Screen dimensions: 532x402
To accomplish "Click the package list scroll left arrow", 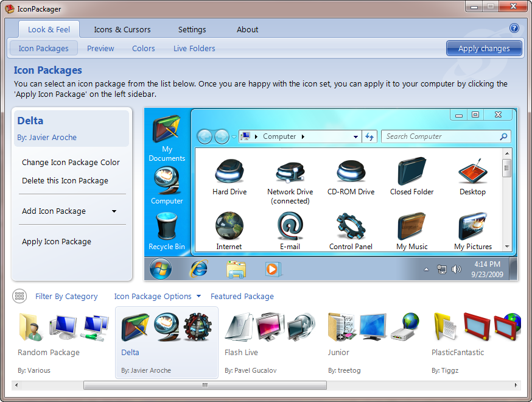I will click(16, 385).
